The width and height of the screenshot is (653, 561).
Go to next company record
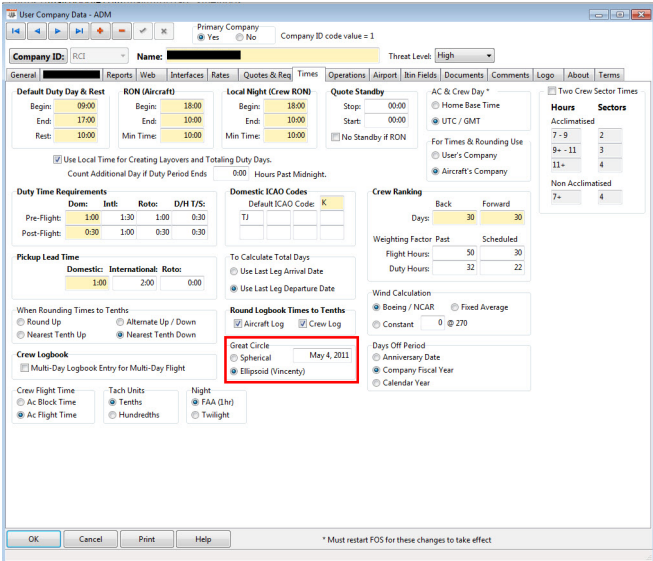(x=58, y=31)
